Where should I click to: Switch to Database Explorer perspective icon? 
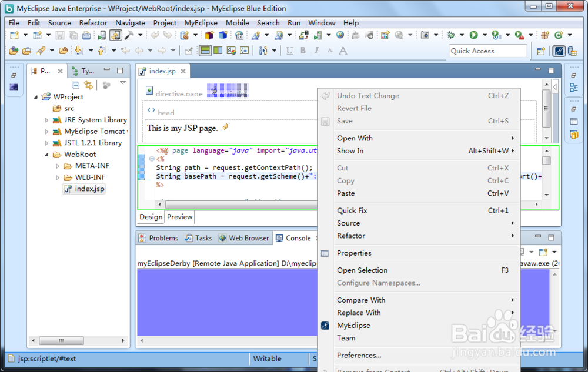[572, 51]
